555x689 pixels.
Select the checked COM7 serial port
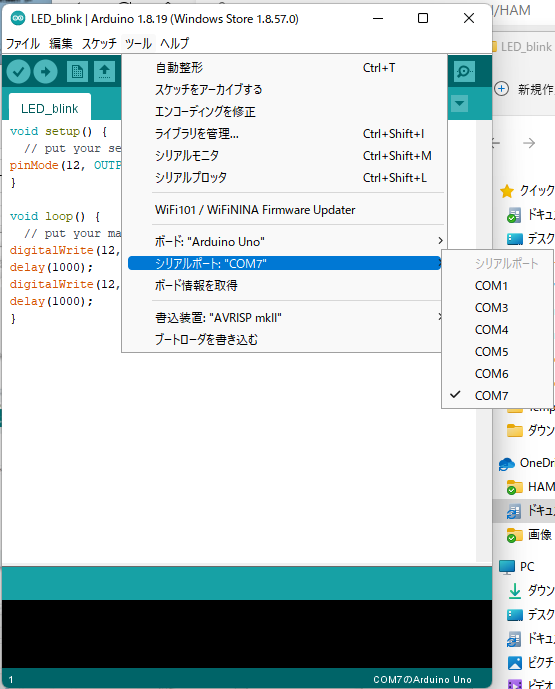click(497, 395)
